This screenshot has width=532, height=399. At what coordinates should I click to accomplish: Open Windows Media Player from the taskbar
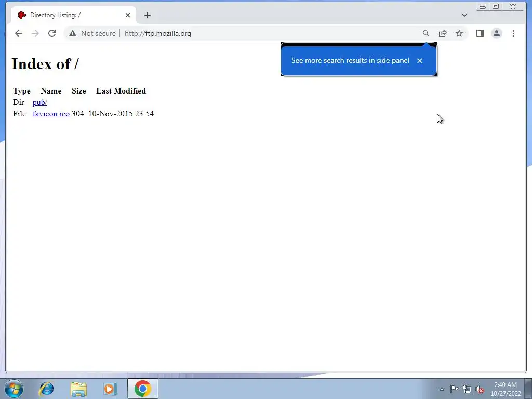point(110,389)
